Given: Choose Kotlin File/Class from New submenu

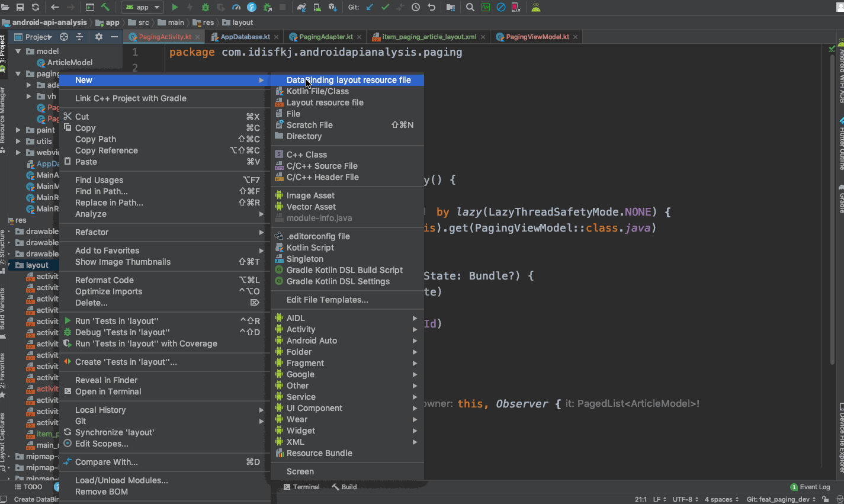Looking at the screenshot, I should click(317, 91).
